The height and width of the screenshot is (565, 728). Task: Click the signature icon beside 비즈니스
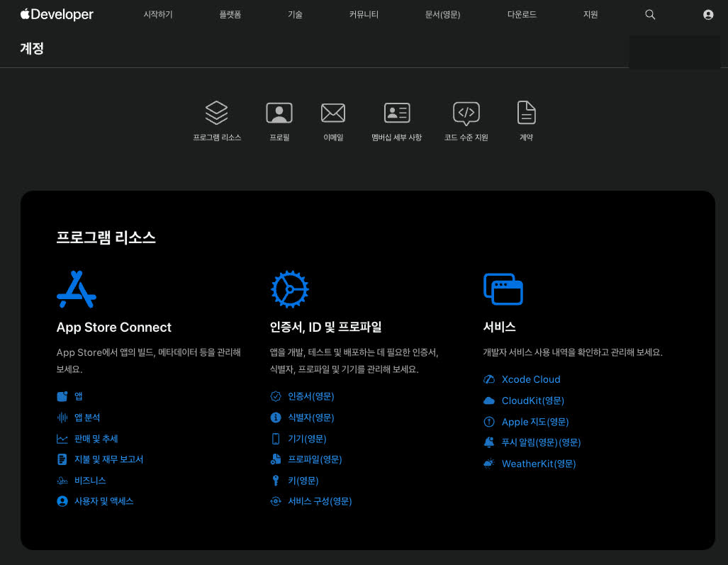pos(62,481)
